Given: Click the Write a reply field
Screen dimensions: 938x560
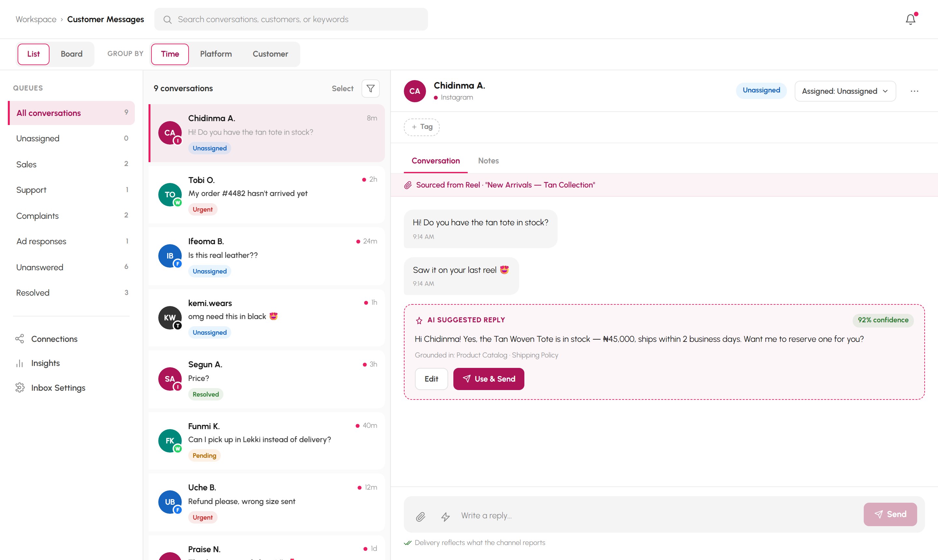Looking at the screenshot, I should [658, 515].
